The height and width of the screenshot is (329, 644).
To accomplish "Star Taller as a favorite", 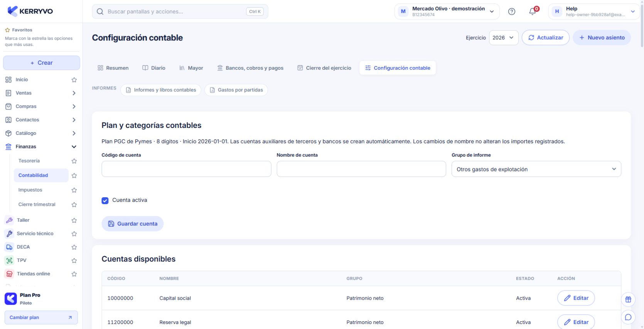I will [x=74, y=220].
